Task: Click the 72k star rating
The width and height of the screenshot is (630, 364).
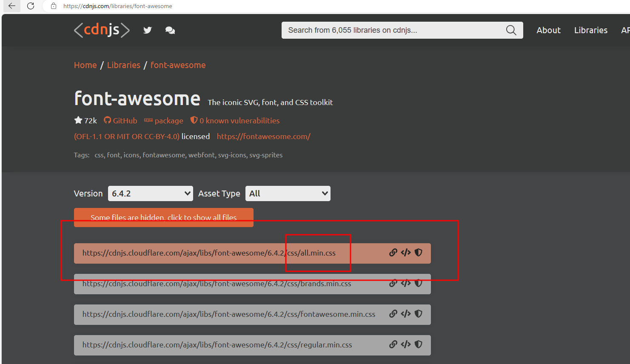Action: [86, 120]
